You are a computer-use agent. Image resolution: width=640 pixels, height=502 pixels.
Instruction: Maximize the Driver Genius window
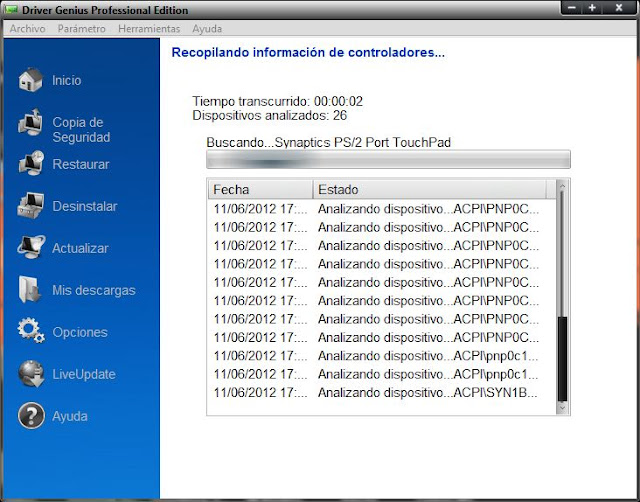[x=592, y=8]
